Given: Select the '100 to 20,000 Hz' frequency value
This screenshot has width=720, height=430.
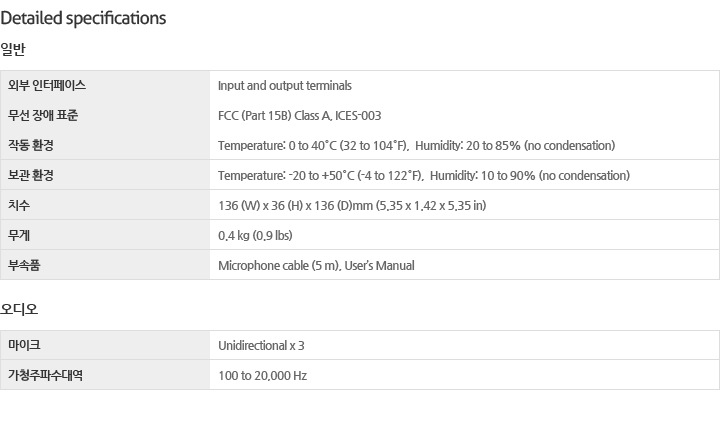Looking at the screenshot, I should click(x=263, y=375).
